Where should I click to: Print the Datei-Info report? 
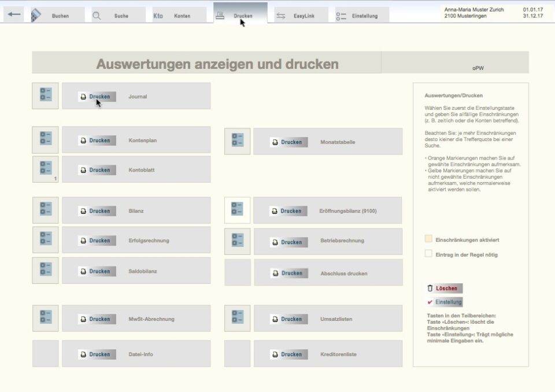click(x=97, y=354)
